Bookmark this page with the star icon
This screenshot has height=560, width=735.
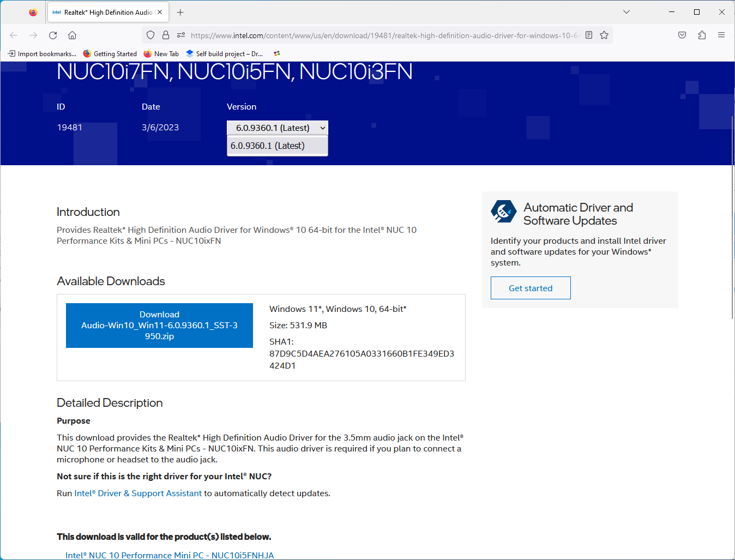click(604, 35)
